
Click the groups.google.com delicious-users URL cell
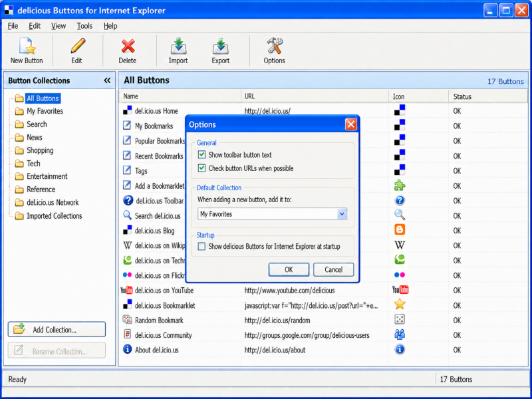[x=307, y=335]
